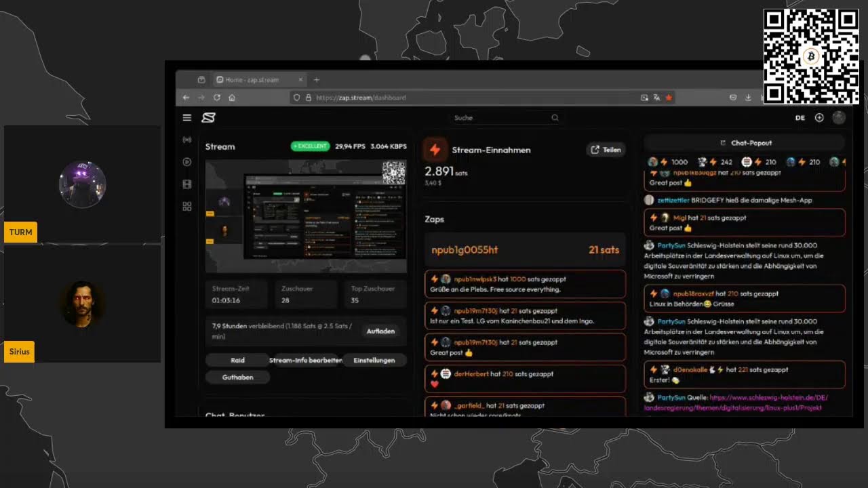This screenshot has height=488, width=868.
Task: Click browser forward arrow
Action: (x=201, y=98)
